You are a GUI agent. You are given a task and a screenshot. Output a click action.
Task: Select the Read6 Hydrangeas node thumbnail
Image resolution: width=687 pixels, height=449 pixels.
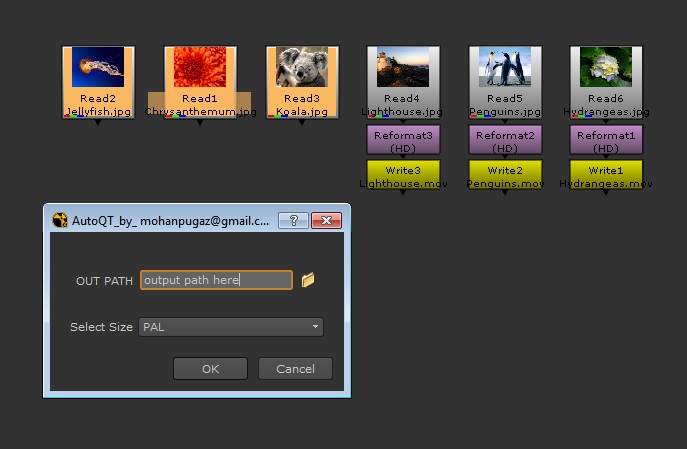coord(606,68)
